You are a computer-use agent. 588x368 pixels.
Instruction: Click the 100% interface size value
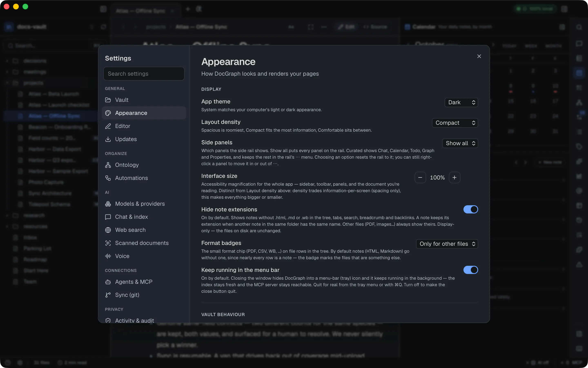coord(437,177)
